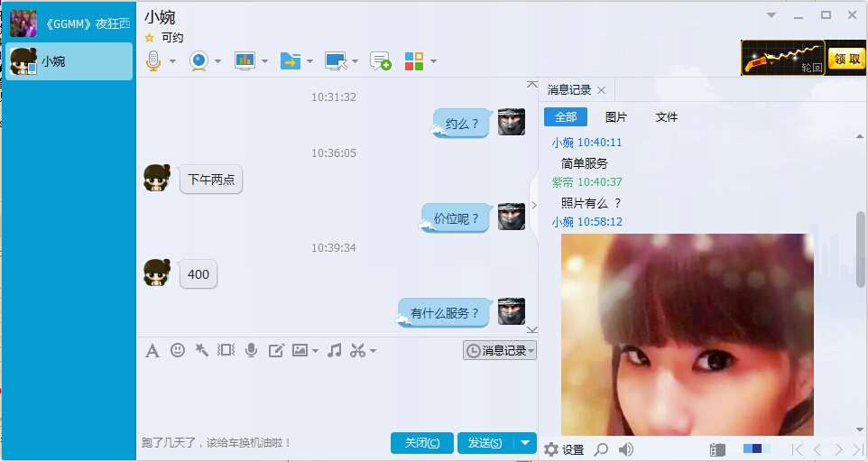Click the 关闭(C) button
Screen dimensions: 868x462
coord(422,443)
